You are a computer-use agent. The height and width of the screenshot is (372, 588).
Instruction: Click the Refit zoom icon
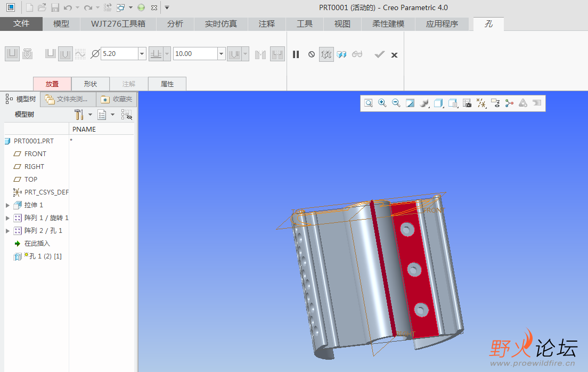click(x=369, y=103)
